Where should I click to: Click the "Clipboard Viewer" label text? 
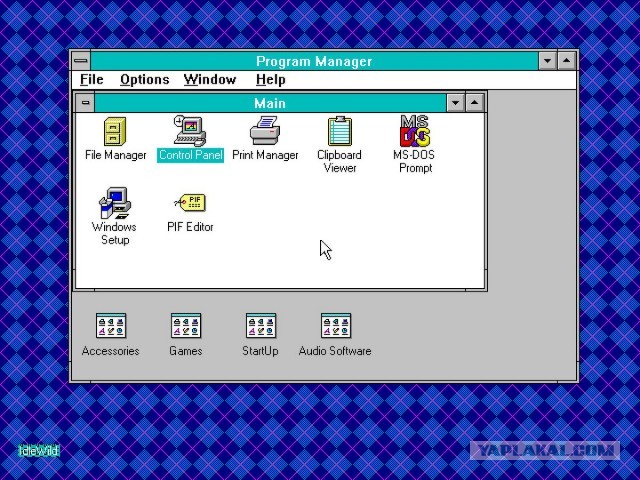point(340,162)
